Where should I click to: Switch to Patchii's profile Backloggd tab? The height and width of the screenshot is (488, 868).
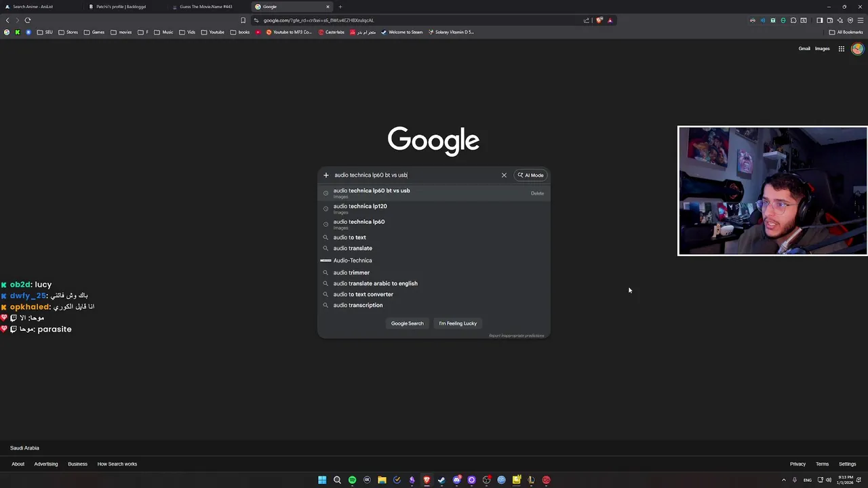125,7
